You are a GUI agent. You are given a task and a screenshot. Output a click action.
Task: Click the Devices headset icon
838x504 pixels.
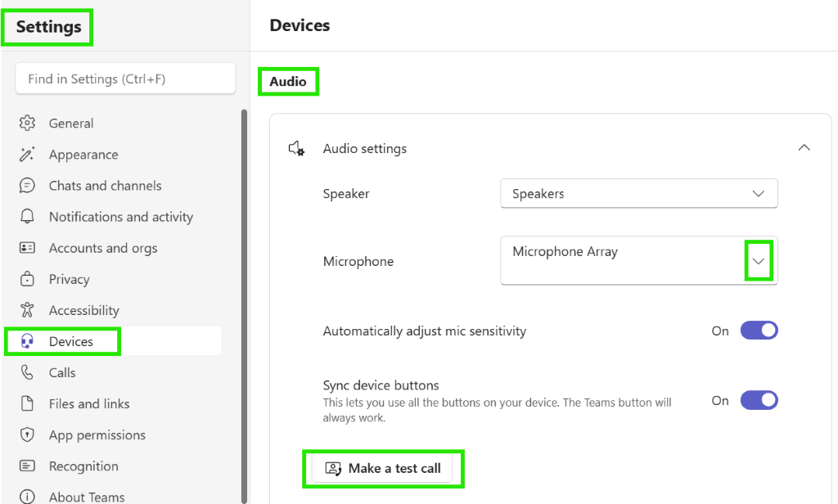27,341
